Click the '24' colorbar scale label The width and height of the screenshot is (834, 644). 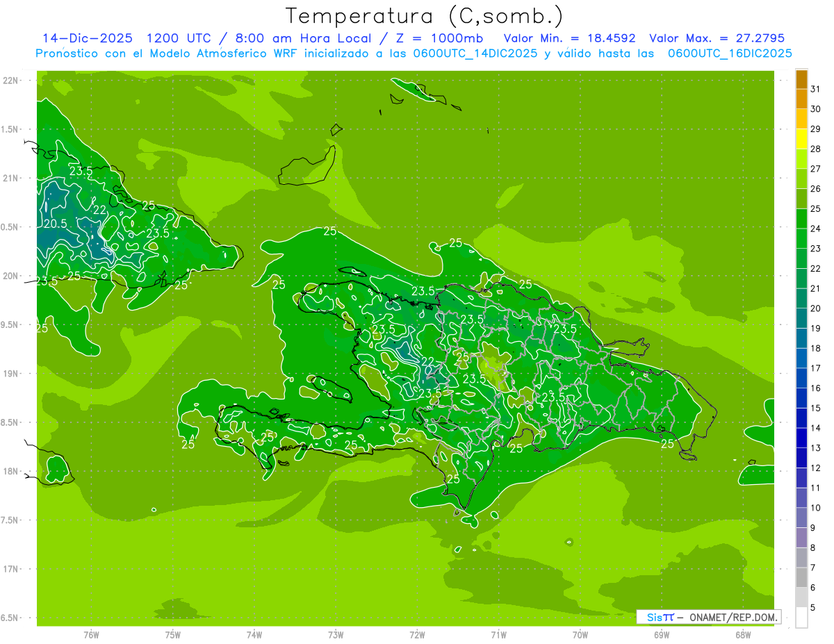point(816,229)
